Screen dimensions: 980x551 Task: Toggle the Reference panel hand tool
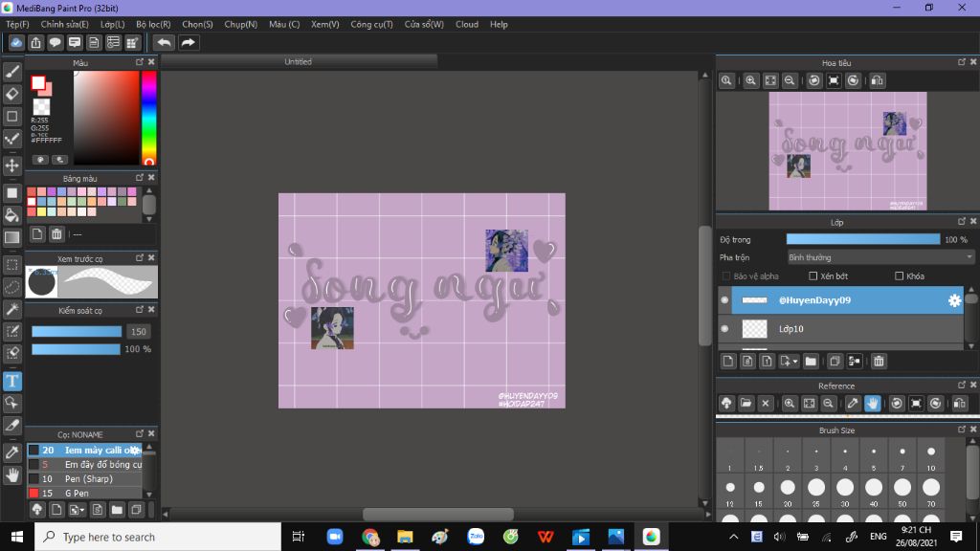point(873,403)
